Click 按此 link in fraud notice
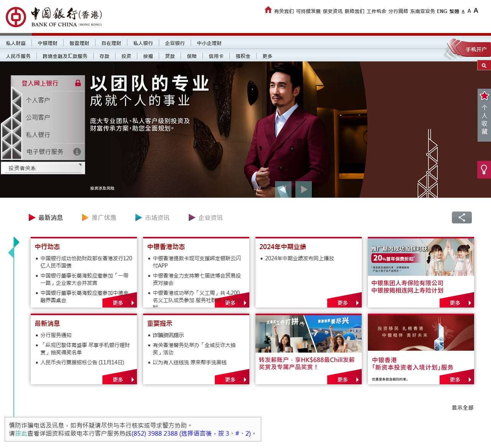The height and width of the screenshot is (448, 491). pos(21,433)
